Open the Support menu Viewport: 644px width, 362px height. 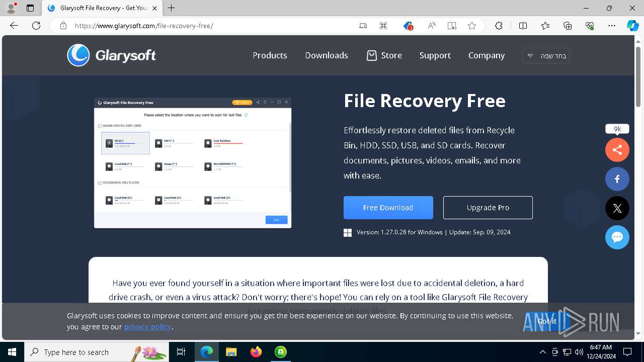coord(435,55)
